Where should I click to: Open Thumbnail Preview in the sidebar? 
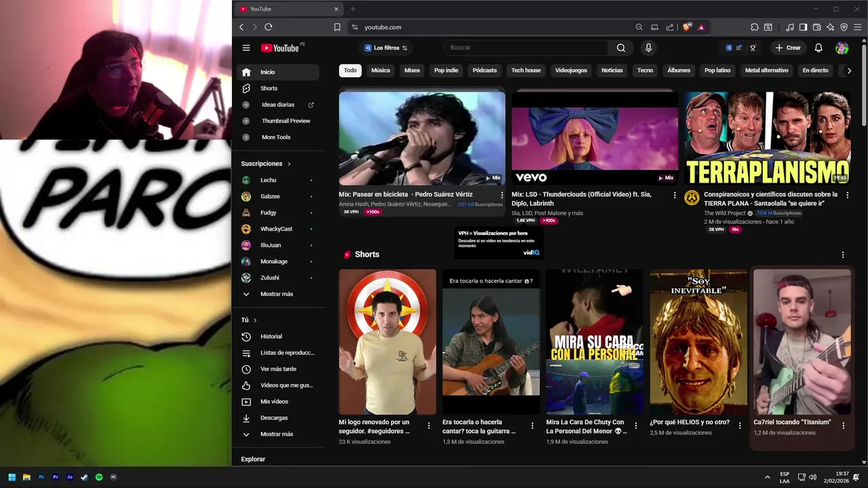[277, 121]
